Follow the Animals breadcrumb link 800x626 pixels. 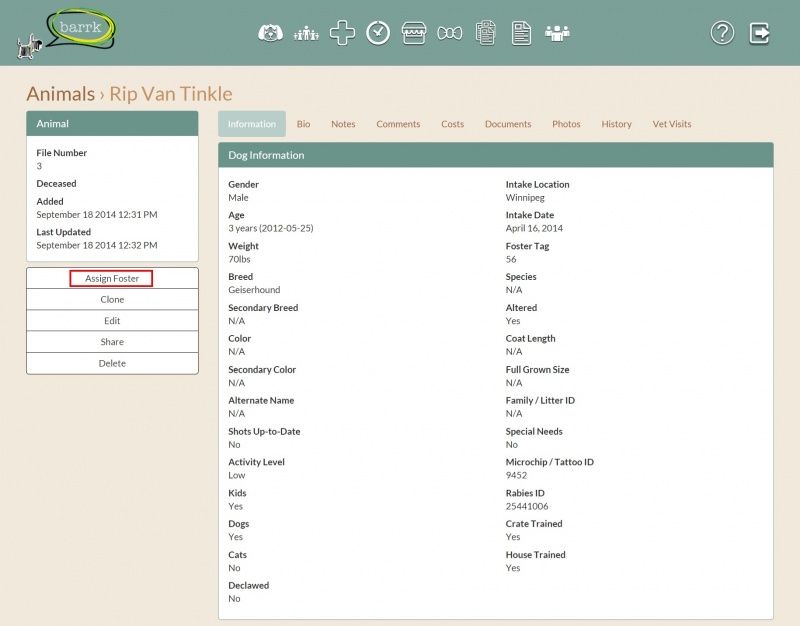click(61, 94)
